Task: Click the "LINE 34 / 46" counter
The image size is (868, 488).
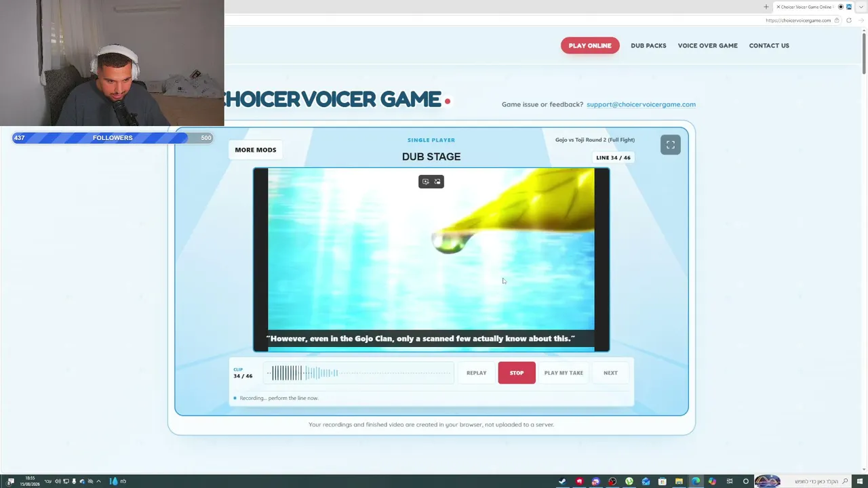Action: pos(613,158)
